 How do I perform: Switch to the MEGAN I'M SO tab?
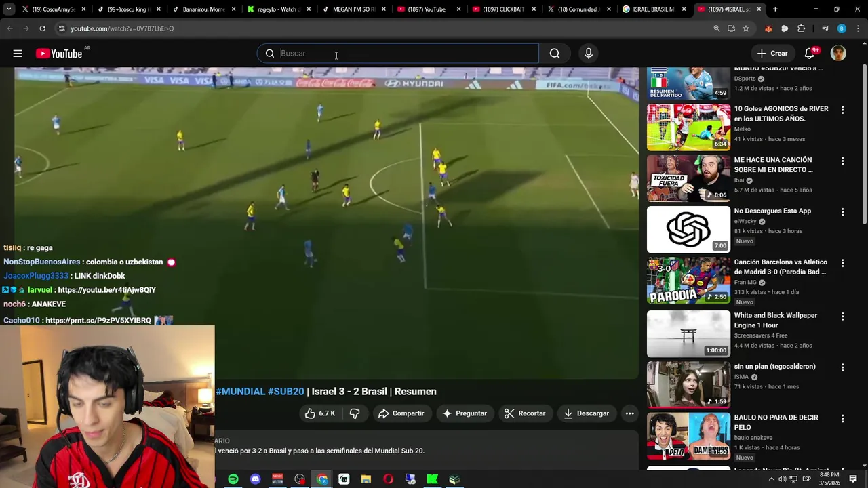click(x=353, y=9)
